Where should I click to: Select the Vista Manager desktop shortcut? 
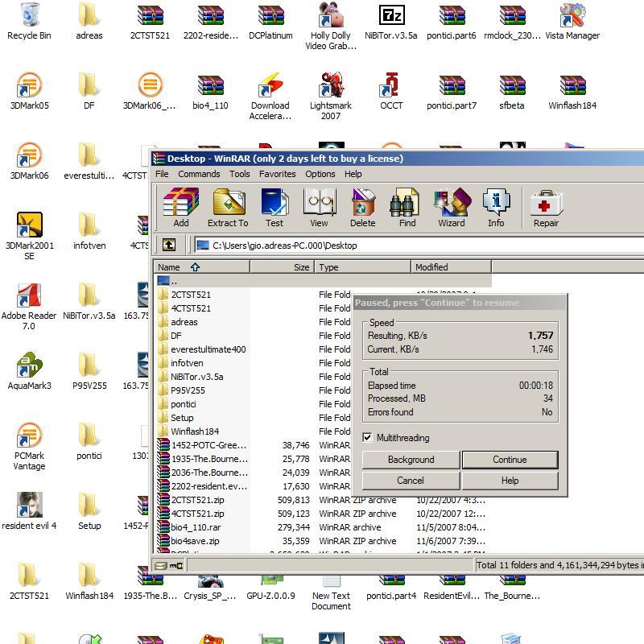(572, 22)
